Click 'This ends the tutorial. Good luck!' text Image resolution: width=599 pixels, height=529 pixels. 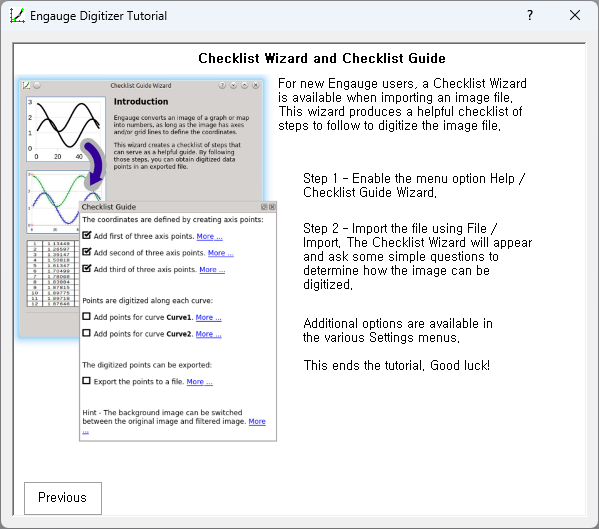point(397,366)
